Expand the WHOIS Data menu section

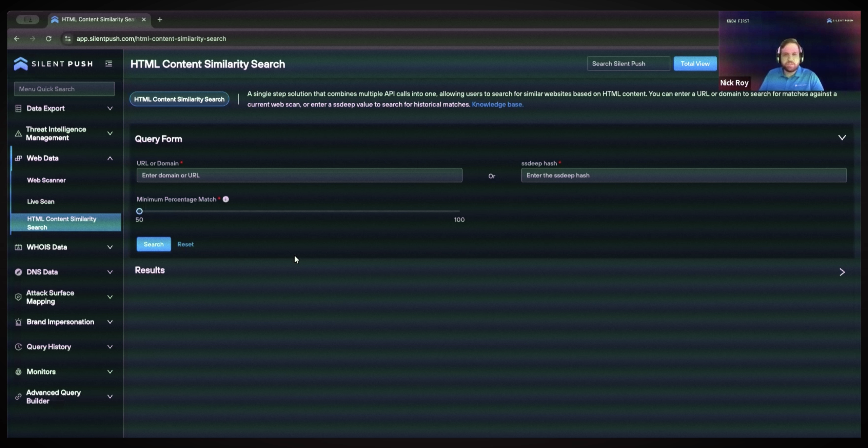point(110,247)
